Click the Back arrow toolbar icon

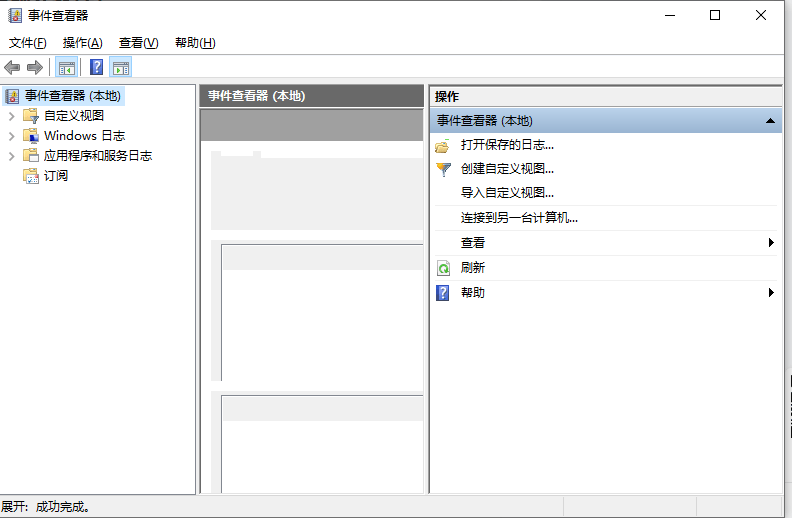[x=12, y=67]
